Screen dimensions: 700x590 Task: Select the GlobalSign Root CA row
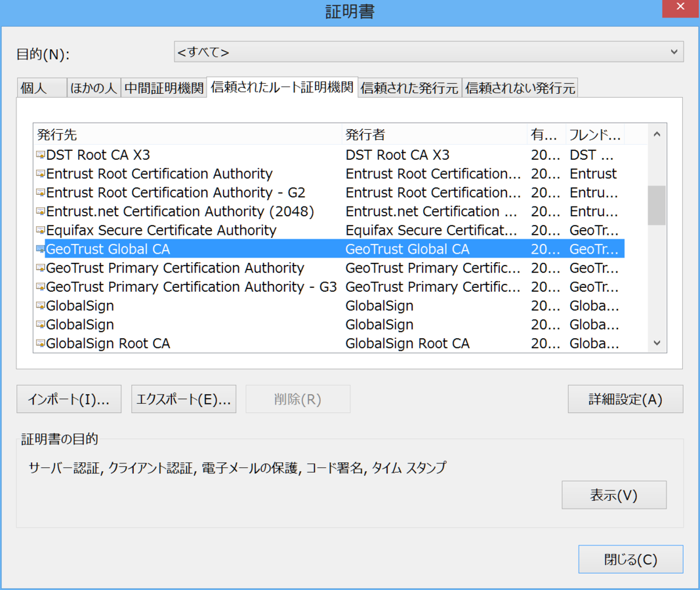(329, 344)
